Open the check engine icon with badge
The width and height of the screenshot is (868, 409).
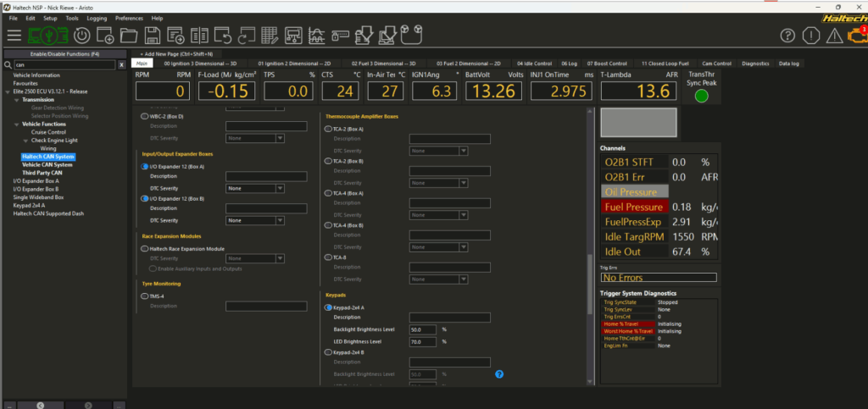click(856, 35)
